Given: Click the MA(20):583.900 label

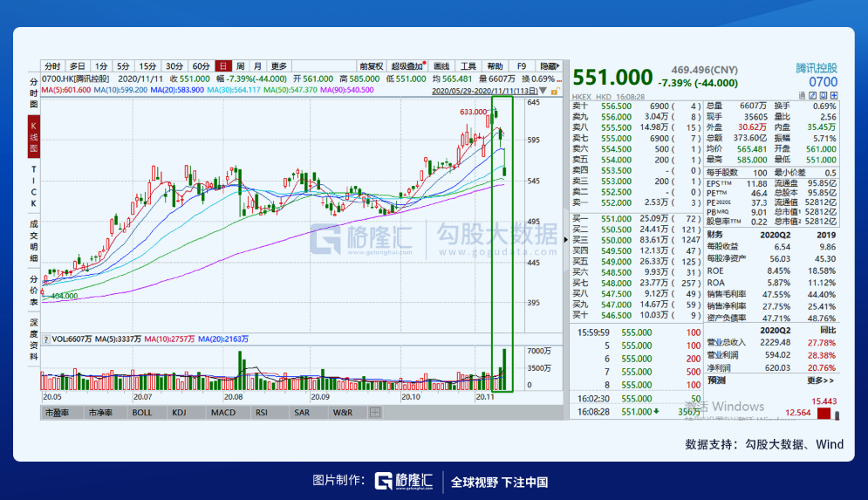Looking at the screenshot, I should (177, 90).
